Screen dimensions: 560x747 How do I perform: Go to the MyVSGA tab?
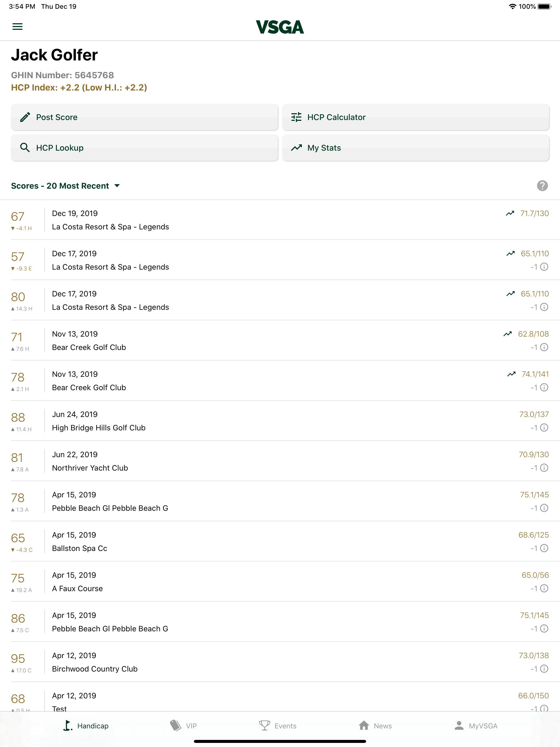click(476, 726)
